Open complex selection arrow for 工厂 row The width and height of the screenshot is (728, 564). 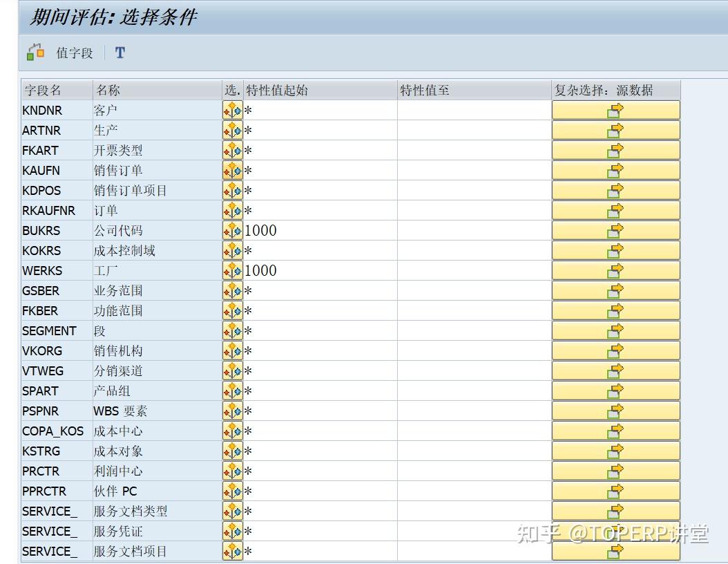615,270
